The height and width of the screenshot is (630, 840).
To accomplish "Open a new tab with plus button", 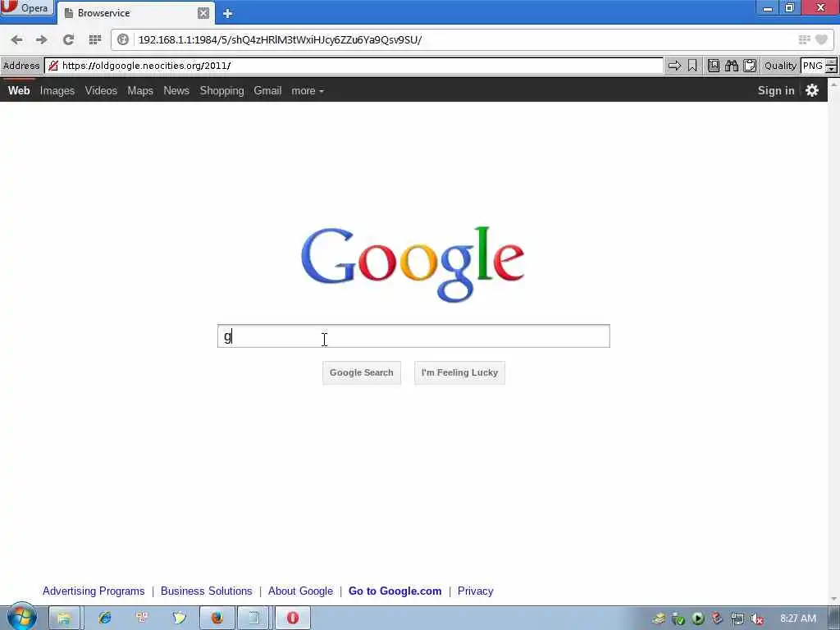I will (228, 13).
